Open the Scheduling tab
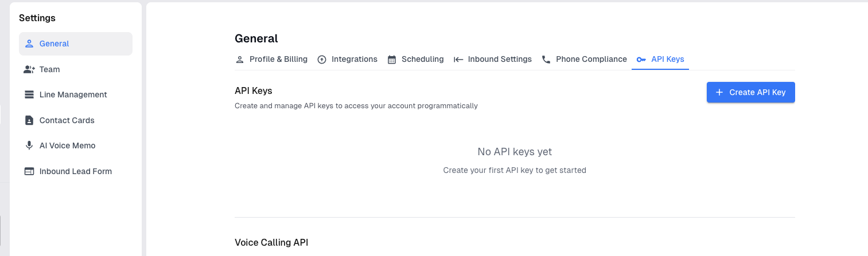Screen dimensions: 868x256 pyautogui.click(x=416, y=59)
